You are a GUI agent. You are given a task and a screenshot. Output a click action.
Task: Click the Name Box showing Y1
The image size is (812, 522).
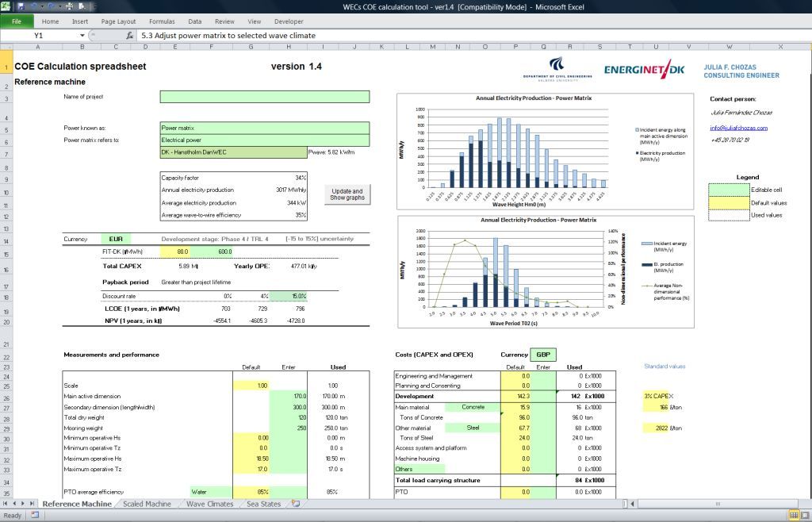pyautogui.click(x=39, y=35)
